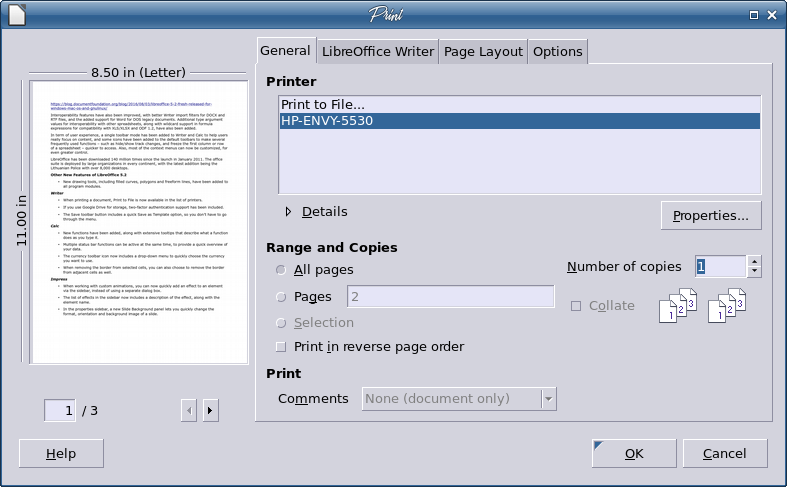Go to next preview page arrow
The width and height of the screenshot is (787, 487).
210,411
